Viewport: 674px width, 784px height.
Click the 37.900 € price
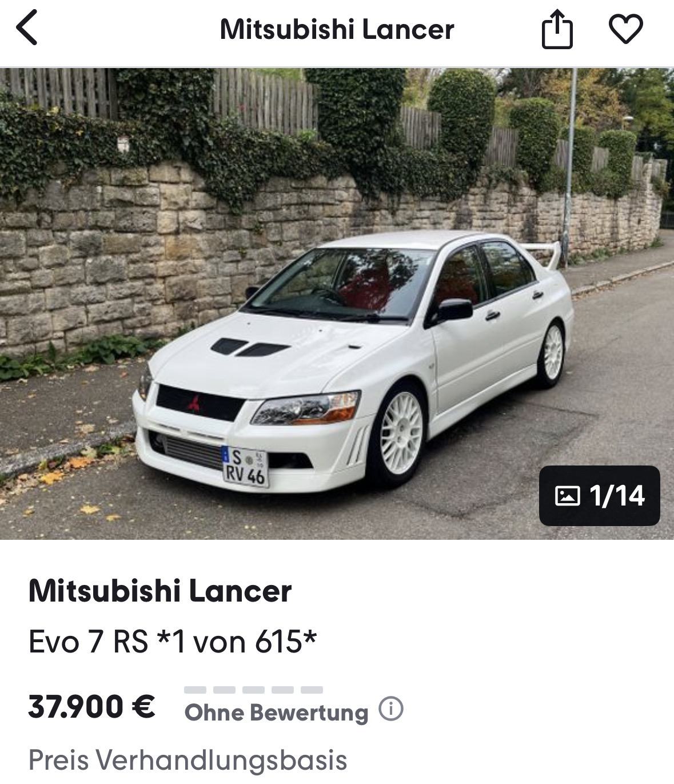coord(91,706)
